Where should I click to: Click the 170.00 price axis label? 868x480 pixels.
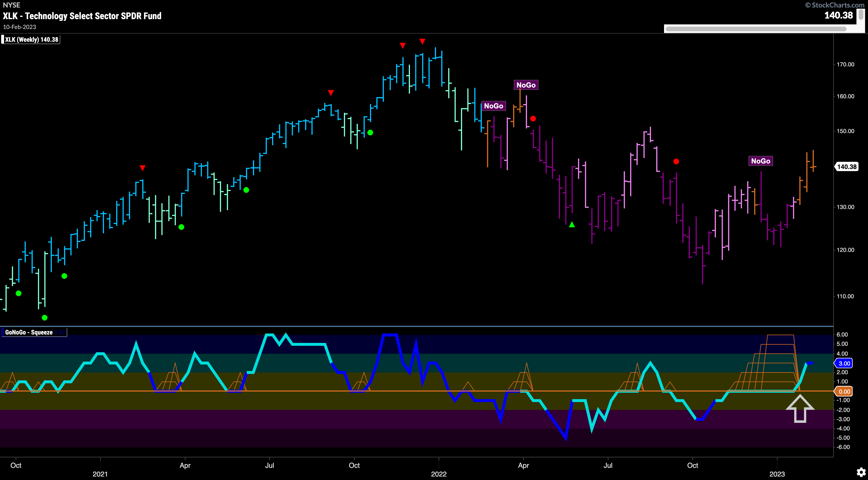[x=845, y=64]
